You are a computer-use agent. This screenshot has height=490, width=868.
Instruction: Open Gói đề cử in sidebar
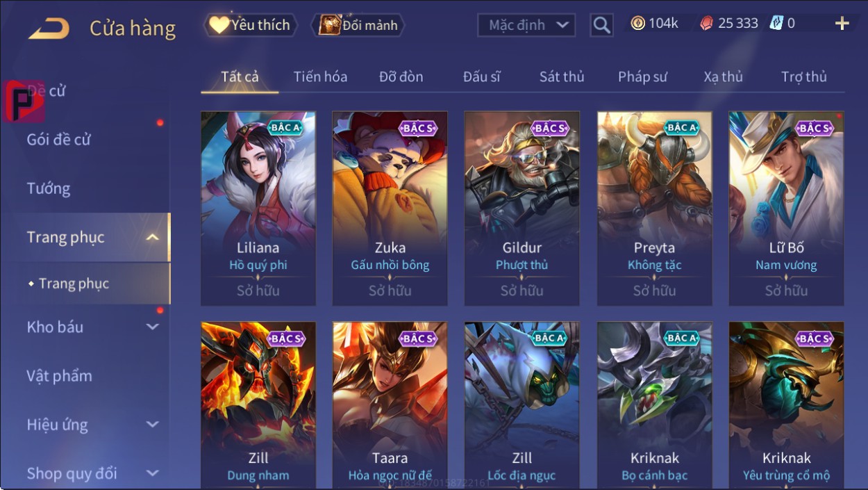click(x=59, y=140)
